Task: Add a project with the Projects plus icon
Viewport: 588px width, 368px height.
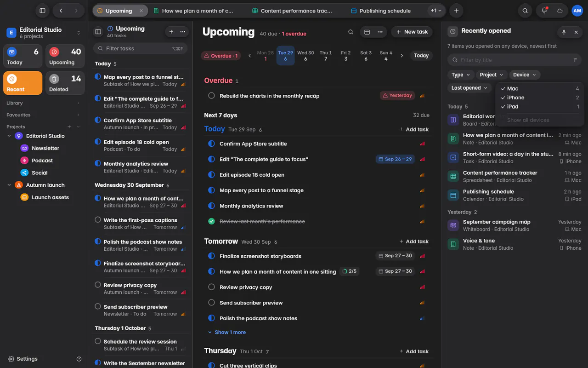Action: (69, 126)
